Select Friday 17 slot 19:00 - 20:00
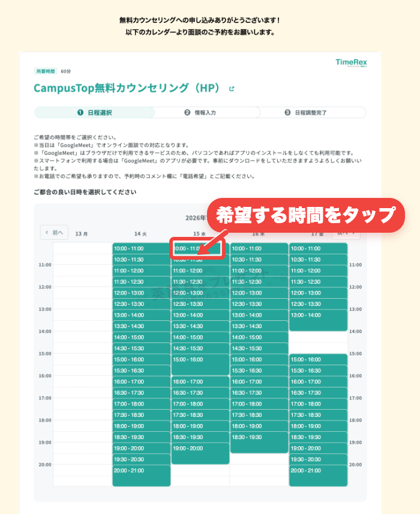This screenshot has height=514, width=420. click(x=319, y=449)
